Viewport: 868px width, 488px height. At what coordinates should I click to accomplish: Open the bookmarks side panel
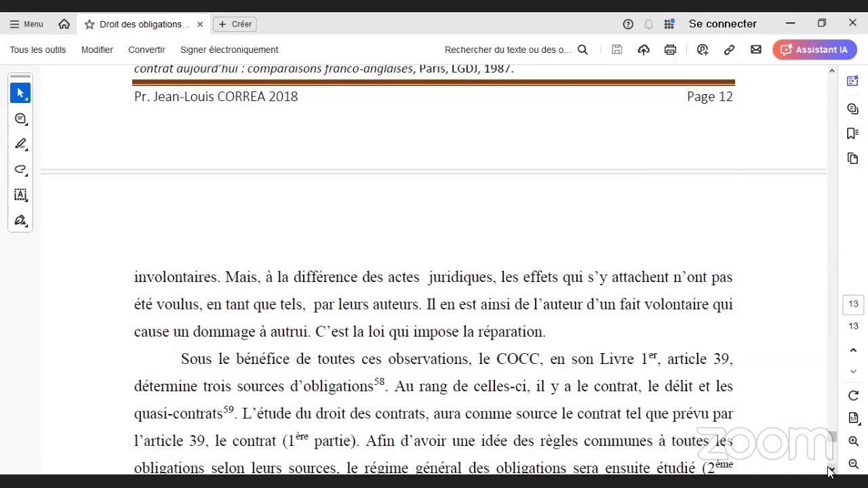[852, 134]
